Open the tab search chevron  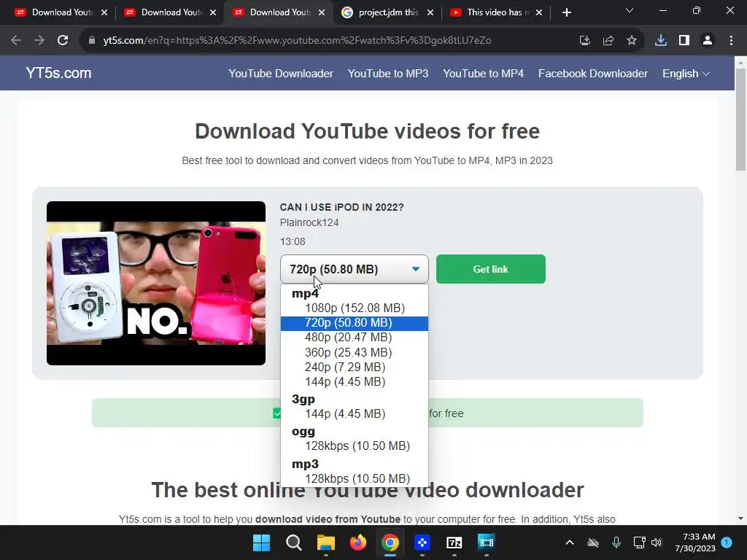coord(630,10)
